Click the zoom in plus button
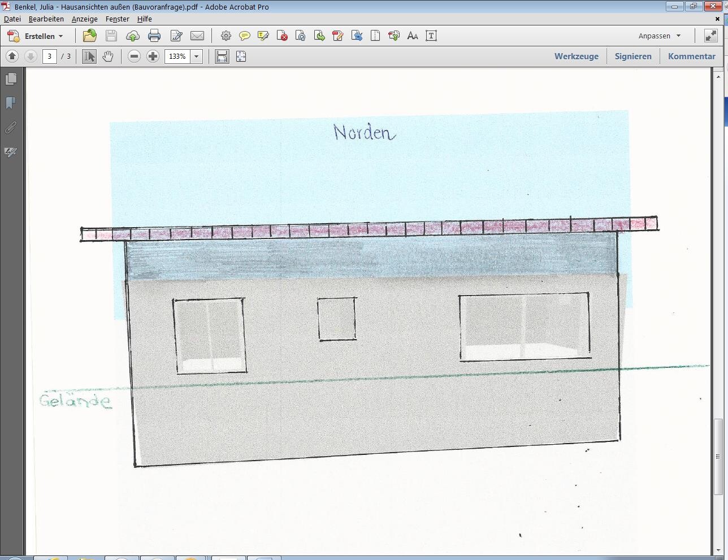 [x=153, y=57]
